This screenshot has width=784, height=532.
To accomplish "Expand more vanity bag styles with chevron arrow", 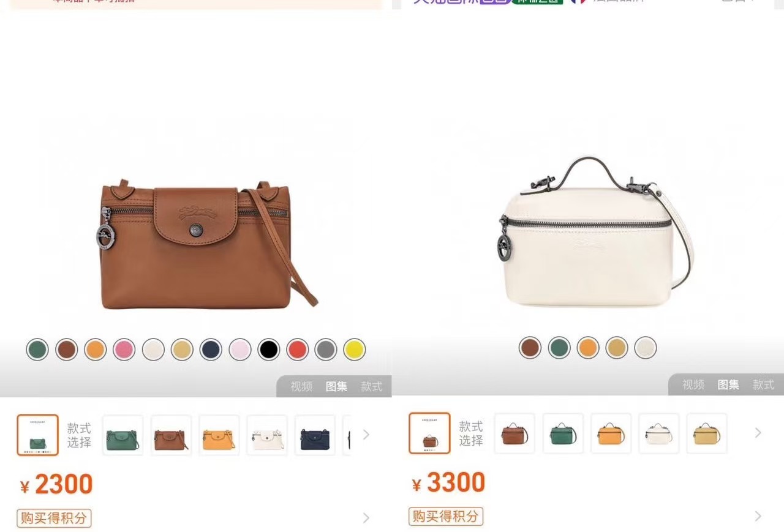I will pos(758,433).
